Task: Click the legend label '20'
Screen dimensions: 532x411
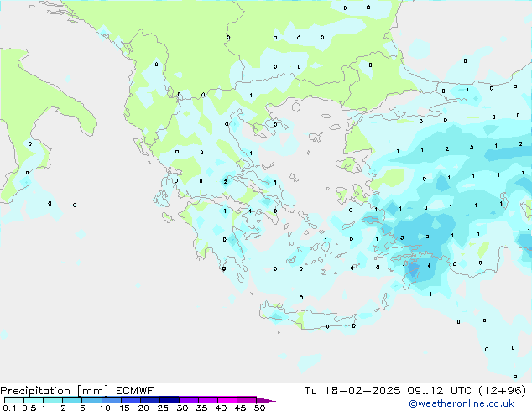Action: coord(143,408)
